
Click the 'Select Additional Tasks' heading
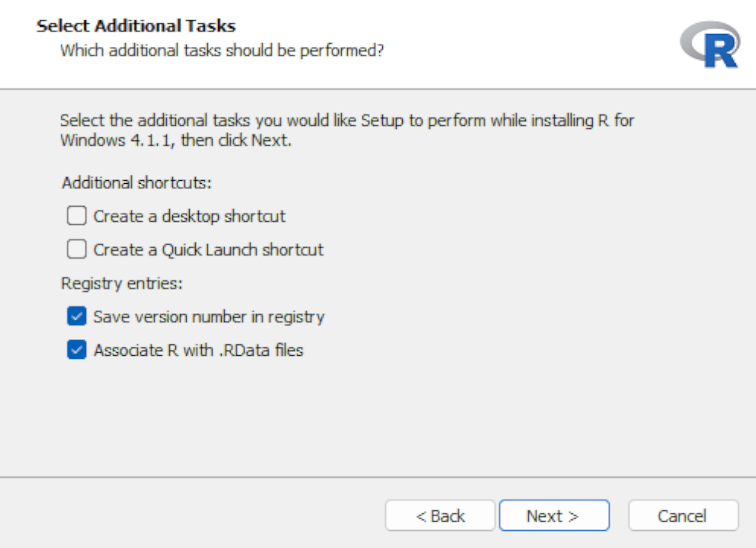pyautogui.click(x=136, y=26)
